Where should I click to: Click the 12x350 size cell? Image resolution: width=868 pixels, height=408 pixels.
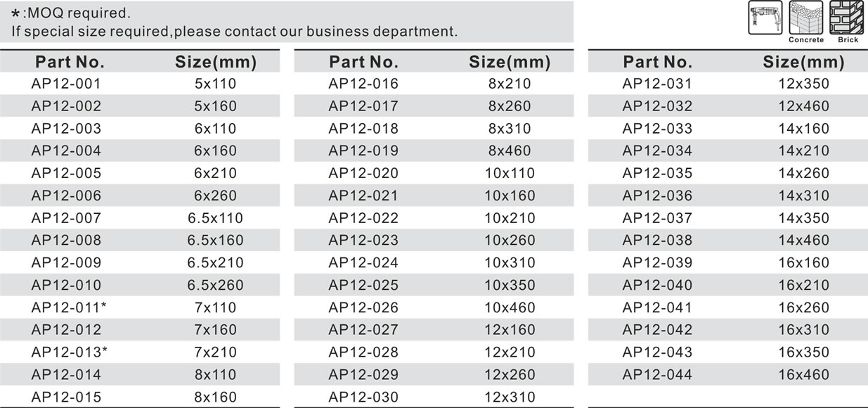click(803, 84)
